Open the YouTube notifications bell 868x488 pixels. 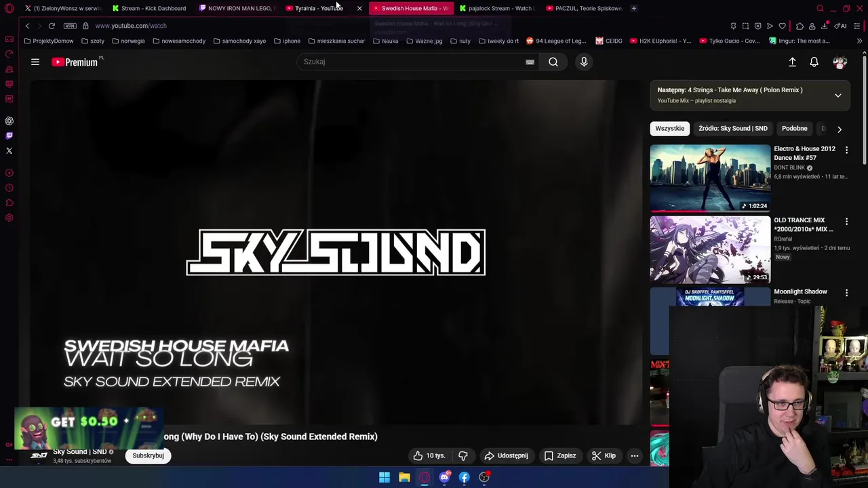pyautogui.click(x=814, y=62)
